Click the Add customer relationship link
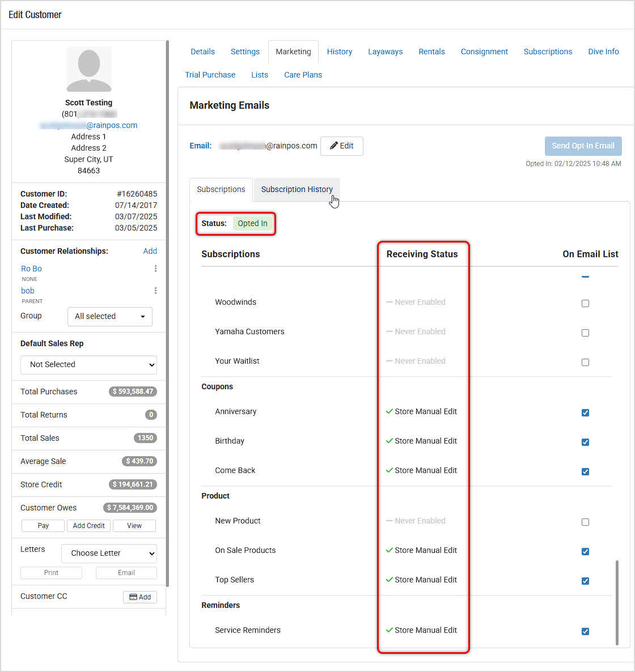 [x=150, y=251]
